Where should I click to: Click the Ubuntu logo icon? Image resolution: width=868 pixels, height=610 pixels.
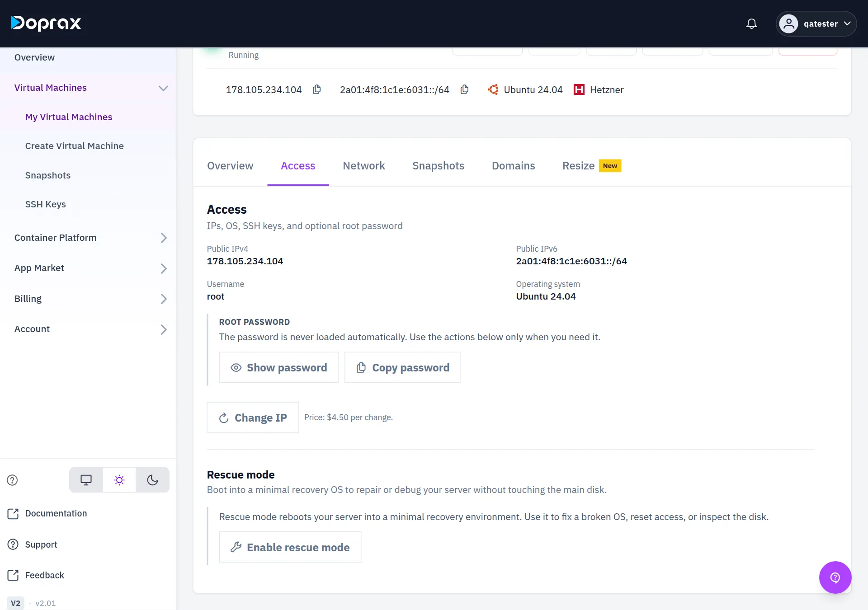pyautogui.click(x=493, y=89)
